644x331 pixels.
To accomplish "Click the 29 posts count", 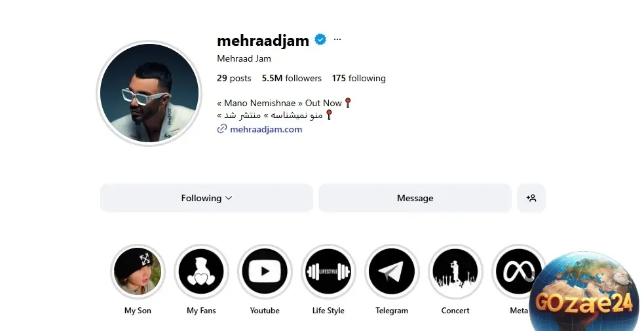I will point(234,78).
